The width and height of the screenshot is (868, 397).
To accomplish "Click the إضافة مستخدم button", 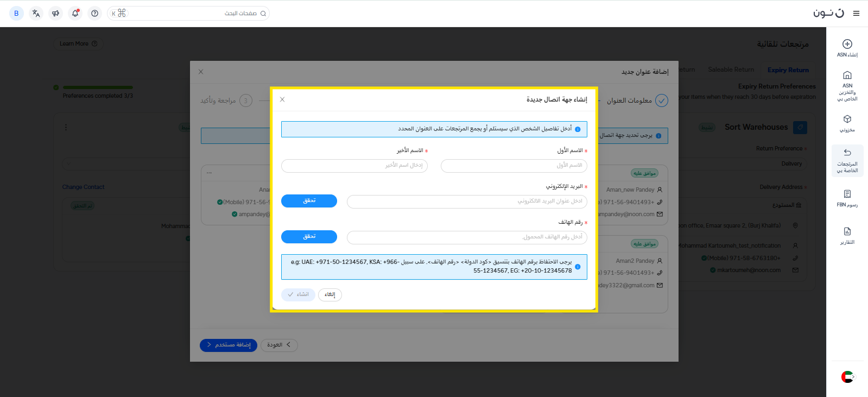I will click(x=229, y=345).
